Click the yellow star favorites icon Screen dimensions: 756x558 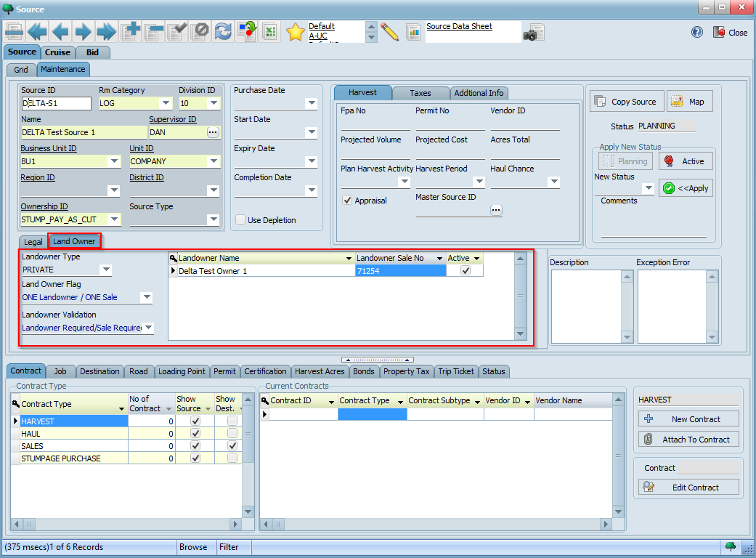(x=295, y=32)
